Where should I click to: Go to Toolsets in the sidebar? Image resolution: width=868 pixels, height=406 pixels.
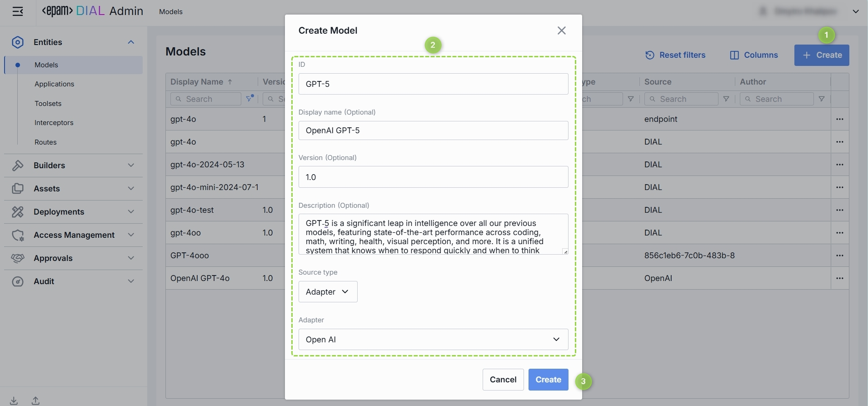point(48,104)
